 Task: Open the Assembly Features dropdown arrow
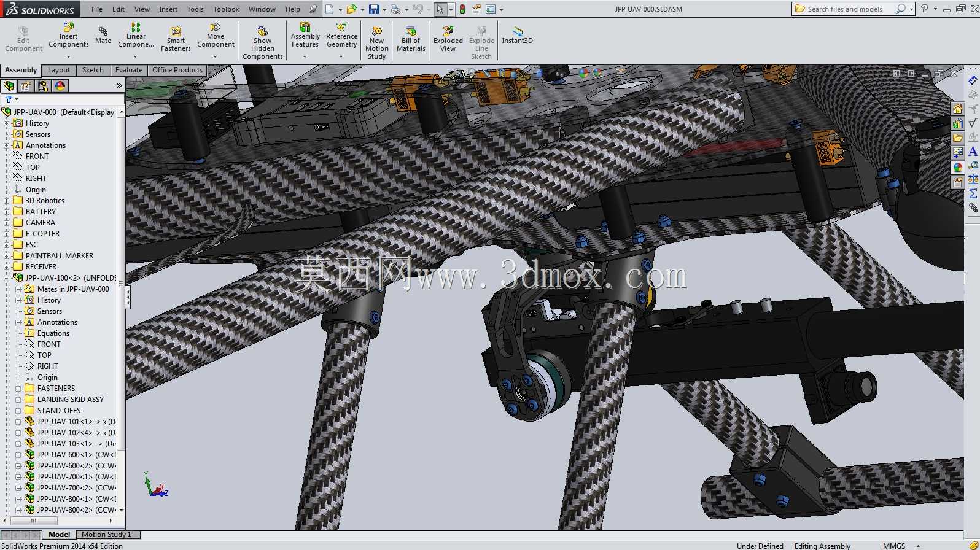(x=305, y=56)
